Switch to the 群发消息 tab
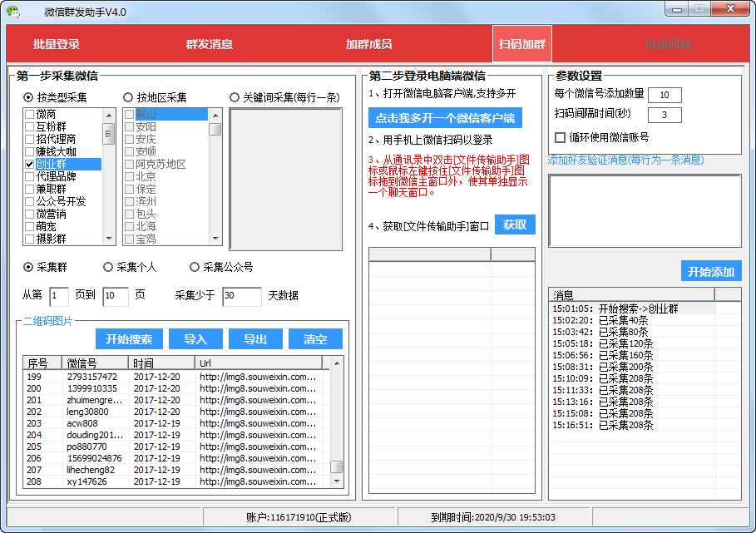This screenshot has width=756, height=533. 210,44
